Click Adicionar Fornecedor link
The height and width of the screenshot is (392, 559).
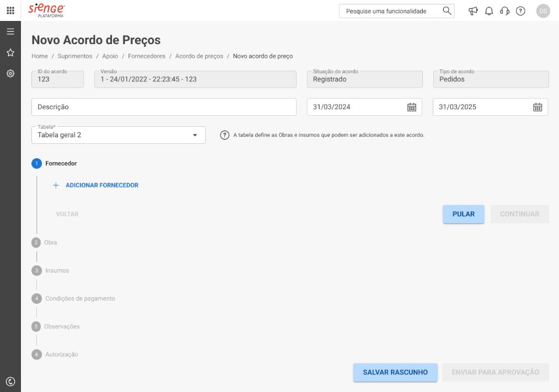[x=102, y=185]
